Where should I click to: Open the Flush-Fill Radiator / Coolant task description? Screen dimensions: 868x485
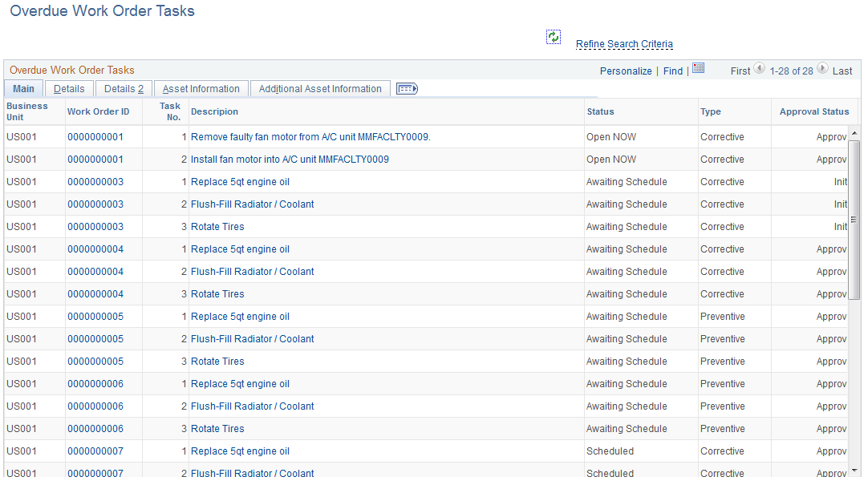tap(252, 204)
